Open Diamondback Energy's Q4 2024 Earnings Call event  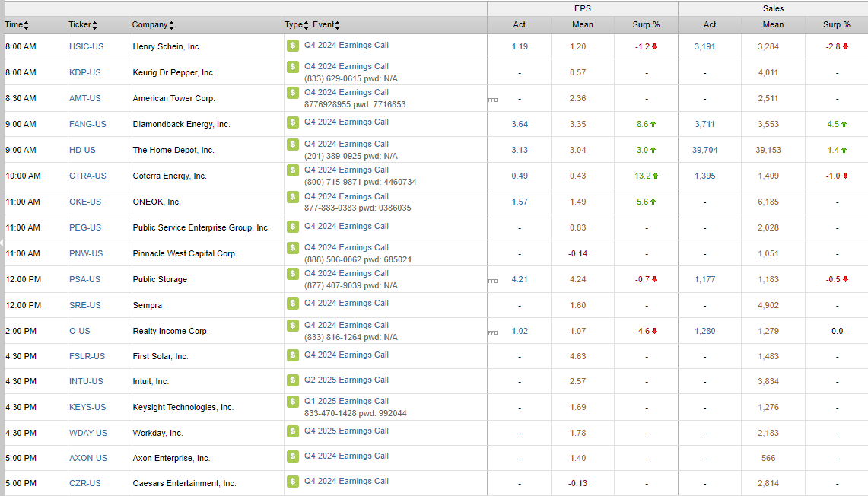(347, 122)
